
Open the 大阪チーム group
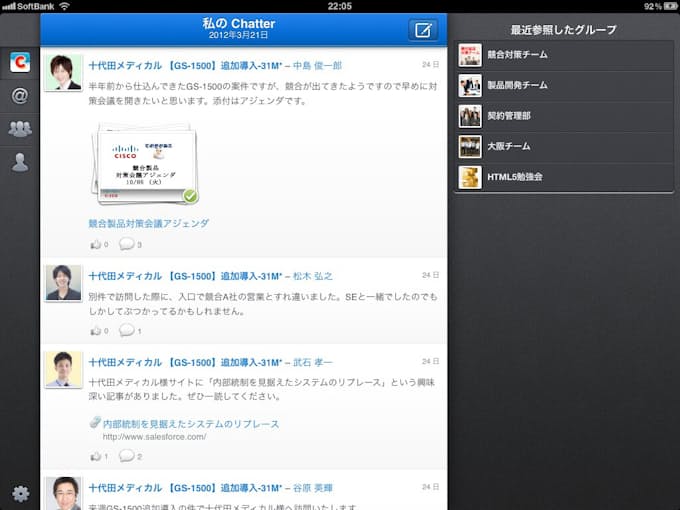point(563,147)
